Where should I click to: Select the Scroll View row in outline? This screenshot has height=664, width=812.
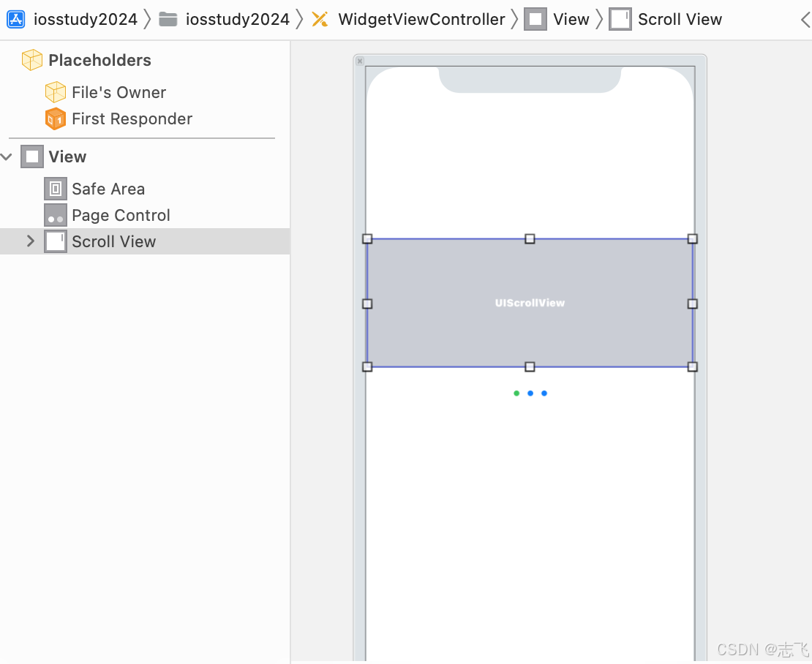point(145,241)
